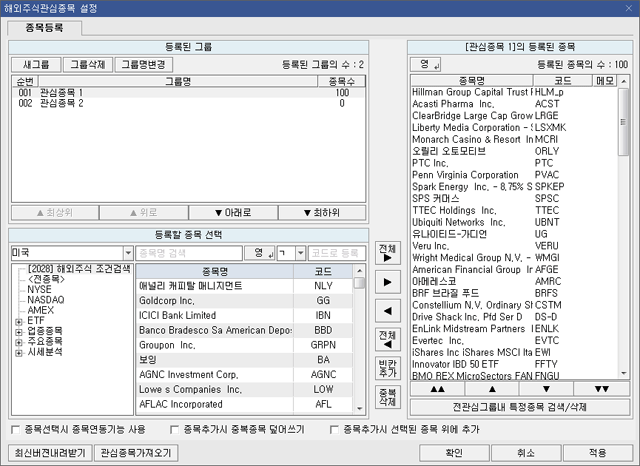Click the 종목삭제 delete stock button
The height and width of the screenshot is (466, 640).
click(x=387, y=397)
